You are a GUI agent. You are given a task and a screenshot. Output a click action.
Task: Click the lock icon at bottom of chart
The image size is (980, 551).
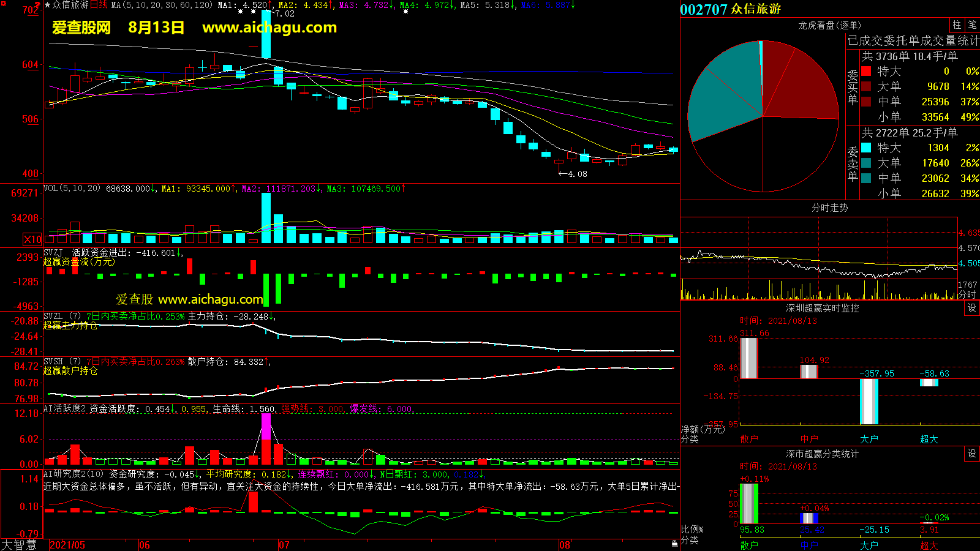[x=674, y=543]
